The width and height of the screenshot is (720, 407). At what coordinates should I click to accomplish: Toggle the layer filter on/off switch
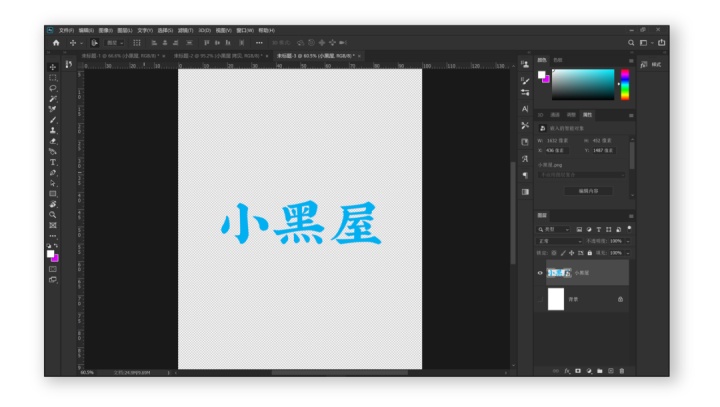click(629, 228)
